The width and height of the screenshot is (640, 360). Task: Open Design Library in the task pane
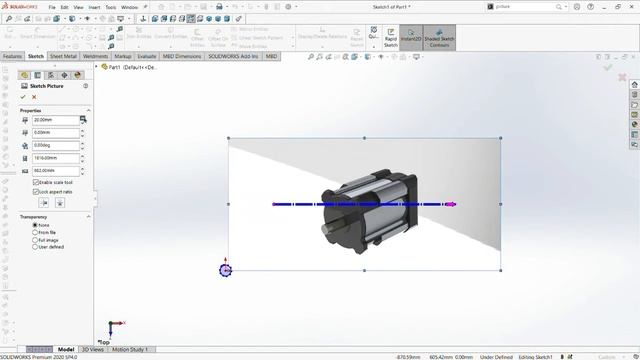[634, 95]
